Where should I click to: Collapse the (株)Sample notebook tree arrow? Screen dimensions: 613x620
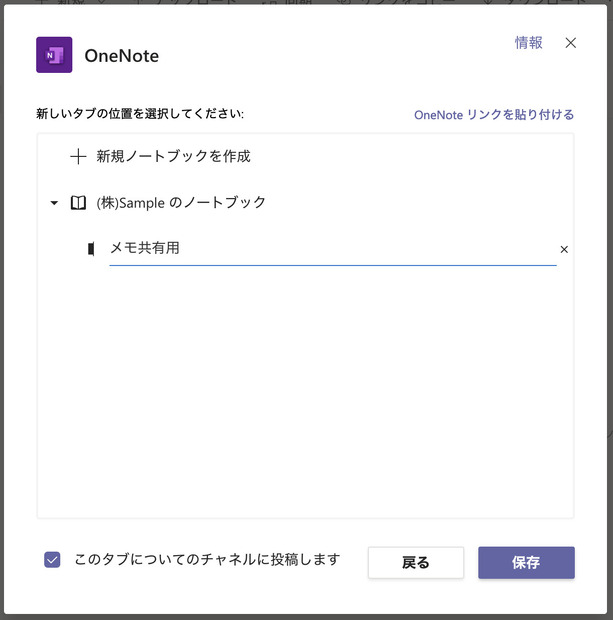(54, 203)
